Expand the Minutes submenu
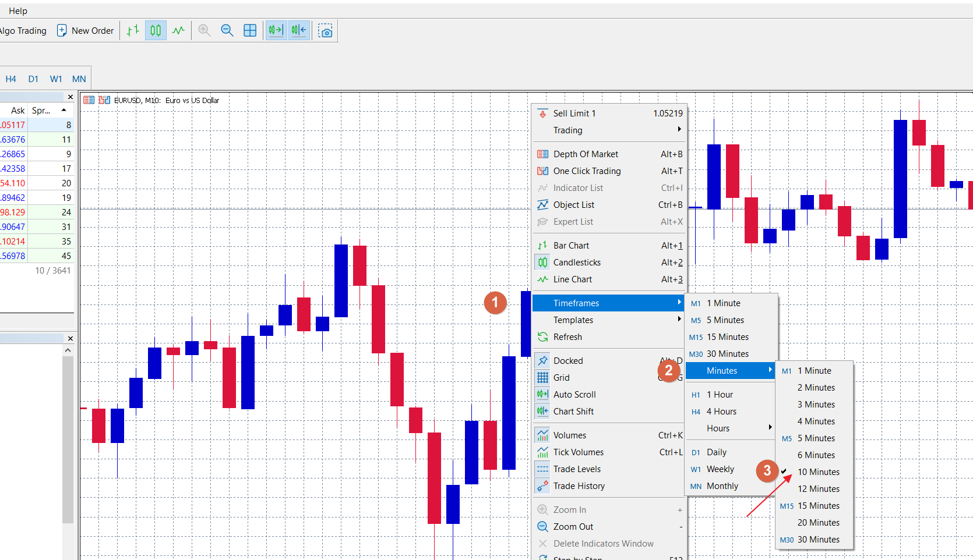 click(731, 371)
